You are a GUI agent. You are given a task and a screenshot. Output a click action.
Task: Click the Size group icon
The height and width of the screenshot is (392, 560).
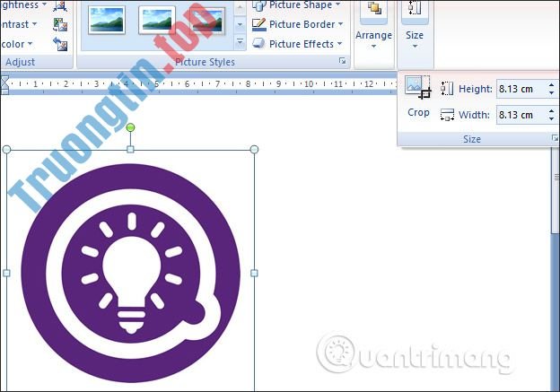415,8
